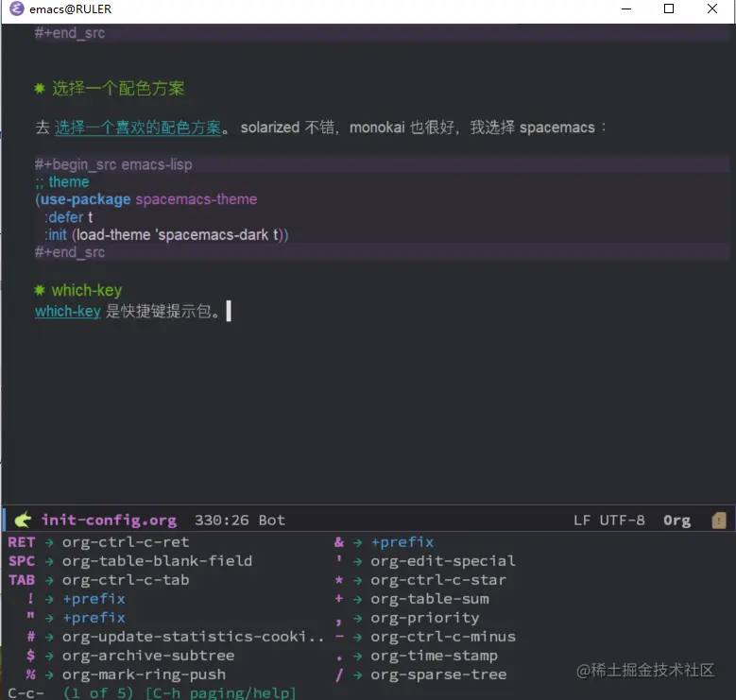
Task: Click the Org major mode label
Action: [676, 521]
